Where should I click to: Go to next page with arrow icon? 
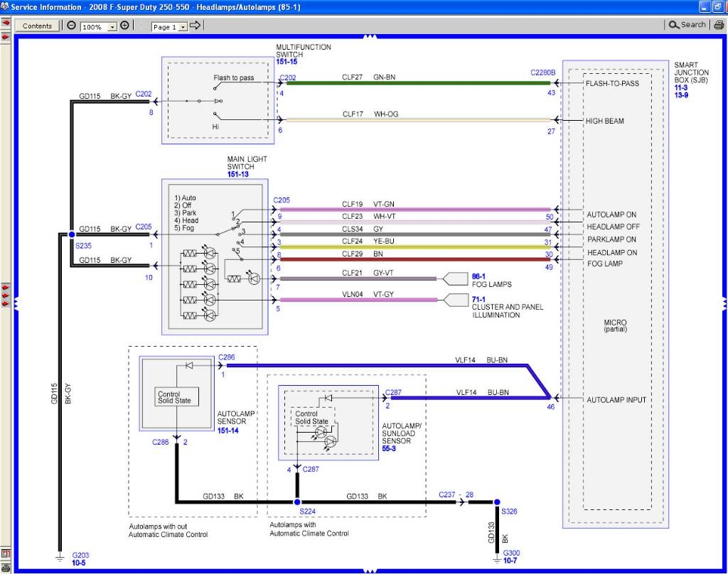point(196,26)
